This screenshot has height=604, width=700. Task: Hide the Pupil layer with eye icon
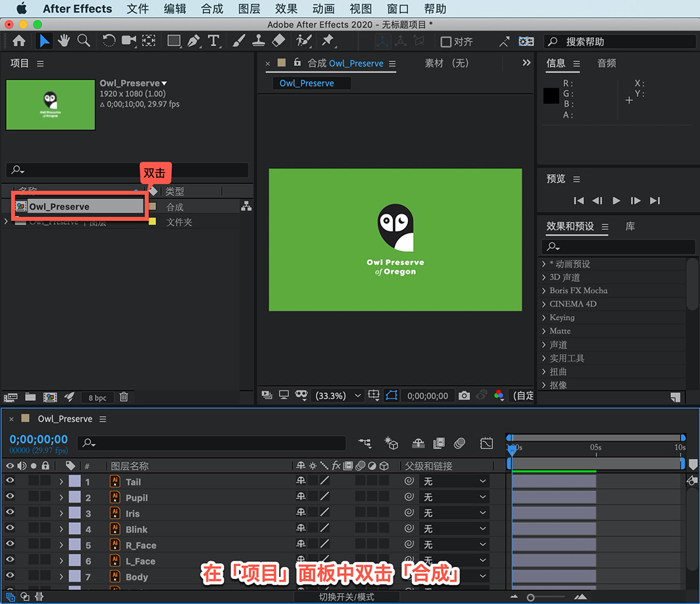[10, 497]
